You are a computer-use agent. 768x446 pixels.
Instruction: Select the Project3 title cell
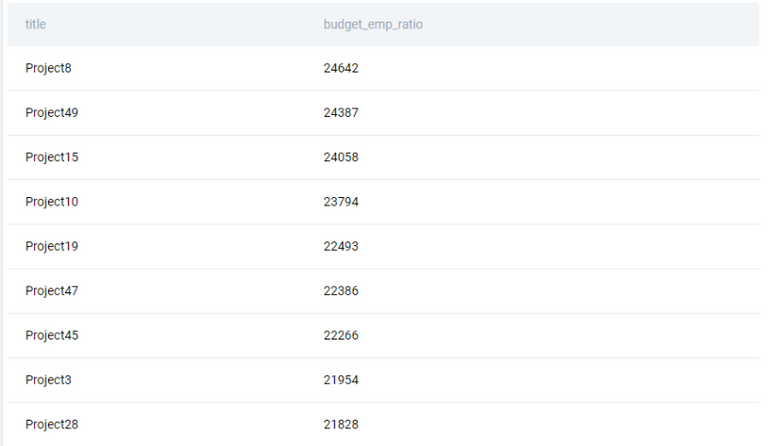(x=48, y=380)
